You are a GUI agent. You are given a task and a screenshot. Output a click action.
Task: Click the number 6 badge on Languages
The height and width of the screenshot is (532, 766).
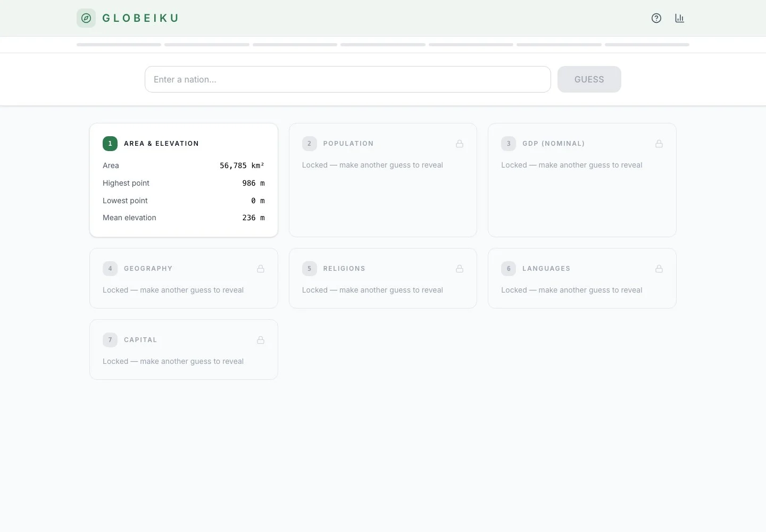[x=509, y=269]
